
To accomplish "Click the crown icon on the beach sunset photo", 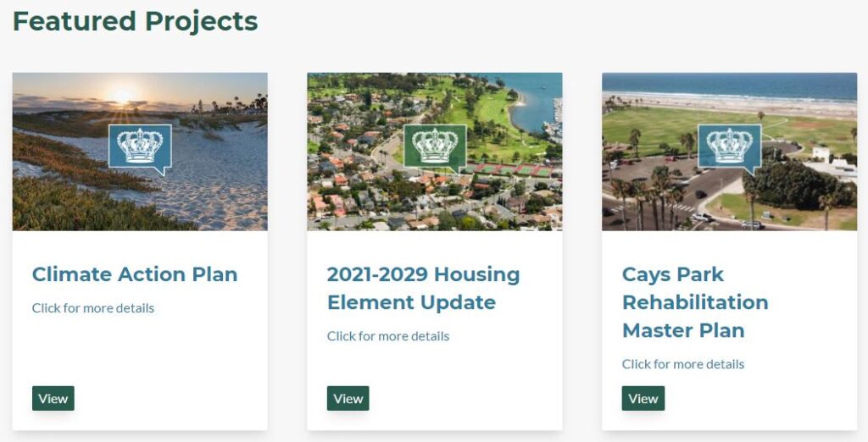I will 140,146.
